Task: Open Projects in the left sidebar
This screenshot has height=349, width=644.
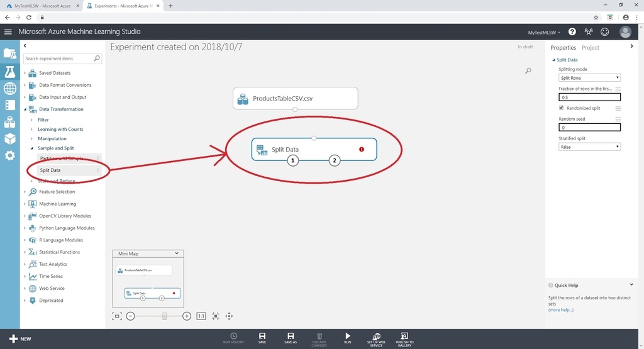Action: click(10, 53)
